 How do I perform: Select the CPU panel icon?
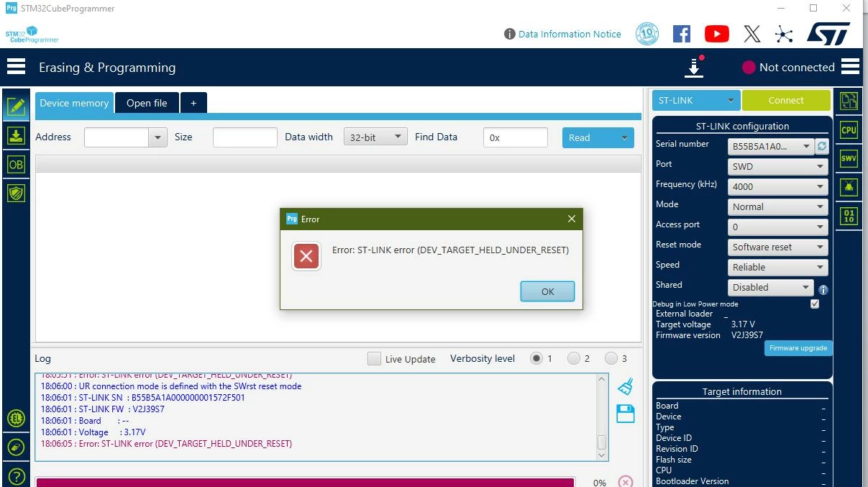click(x=849, y=130)
